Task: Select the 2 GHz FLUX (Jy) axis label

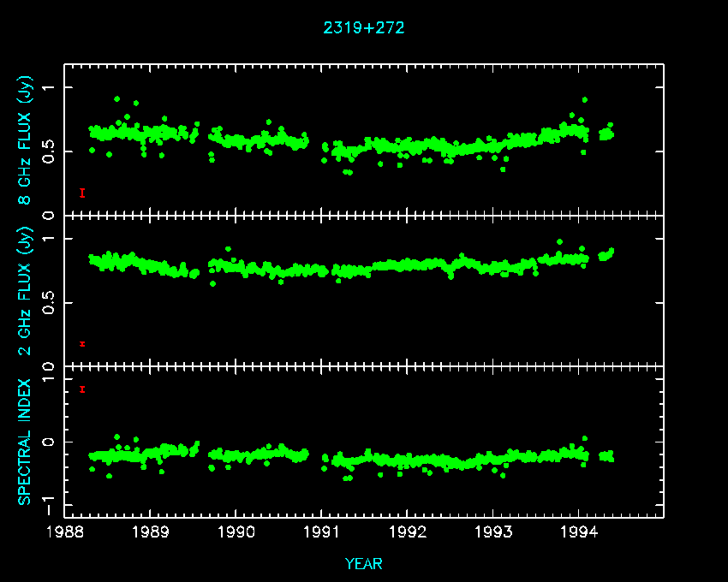Action: (27, 290)
